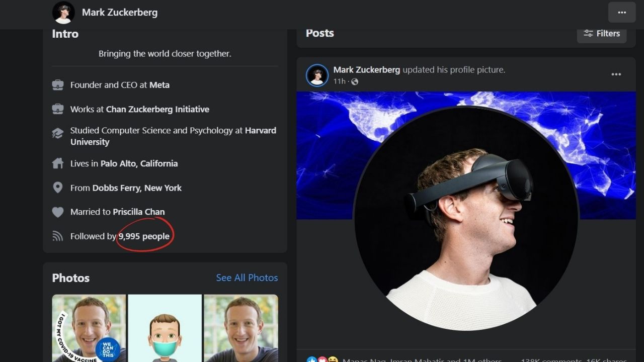Viewport: 644px width, 362px height.
Task: Click the home icon next to Palo Alto
Action: coord(58,163)
